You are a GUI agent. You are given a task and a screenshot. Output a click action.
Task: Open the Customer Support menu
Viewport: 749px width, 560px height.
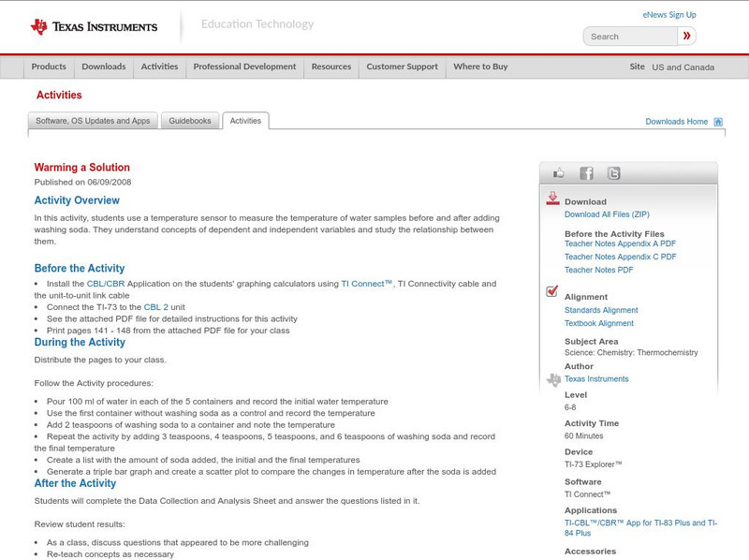point(403,66)
